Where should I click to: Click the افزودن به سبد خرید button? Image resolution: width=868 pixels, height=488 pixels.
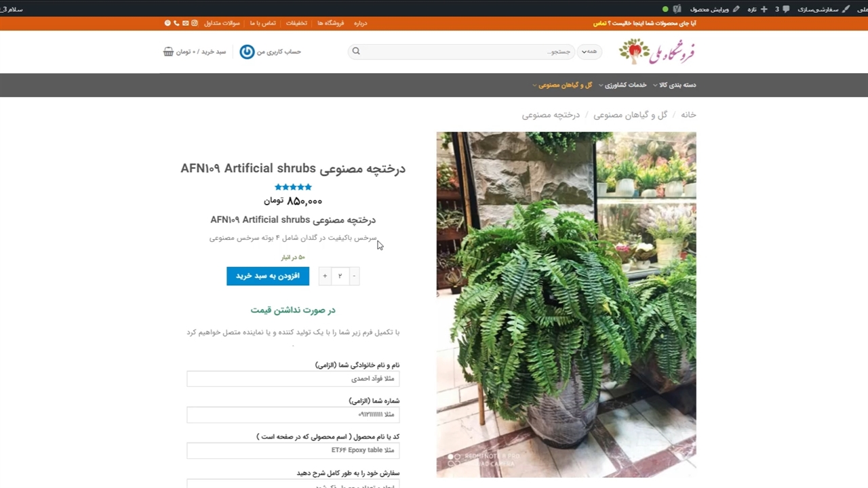(268, 276)
